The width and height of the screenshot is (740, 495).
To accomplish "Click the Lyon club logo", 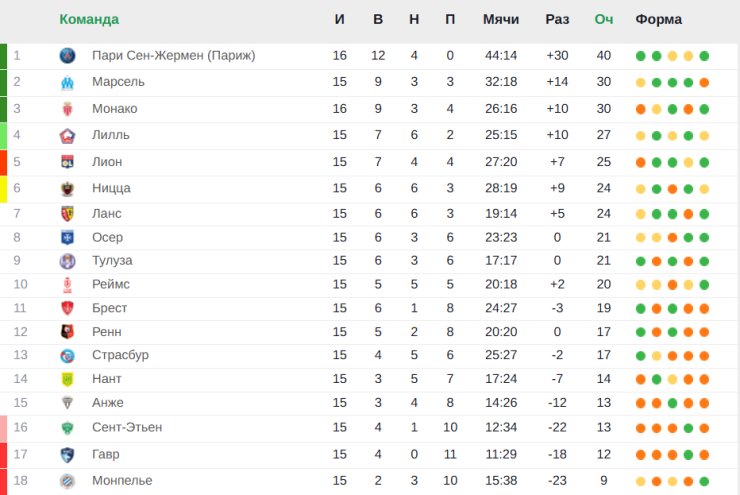I will tap(67, 162).
